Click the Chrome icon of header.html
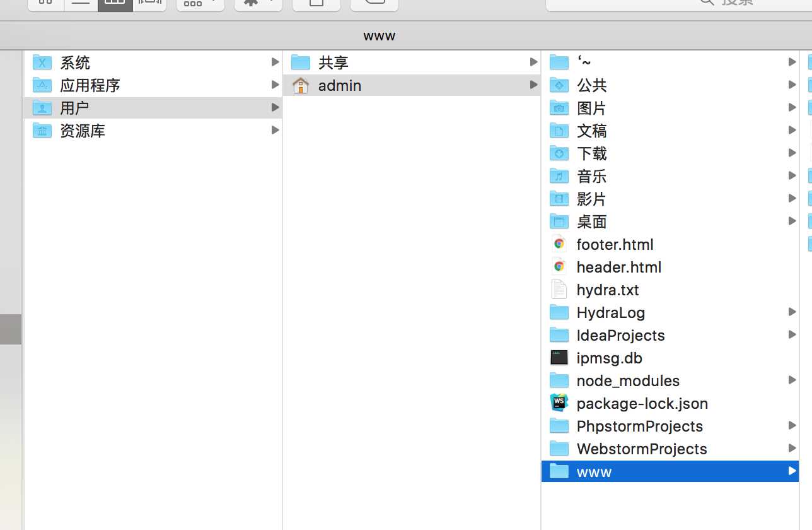 point(559,266)
